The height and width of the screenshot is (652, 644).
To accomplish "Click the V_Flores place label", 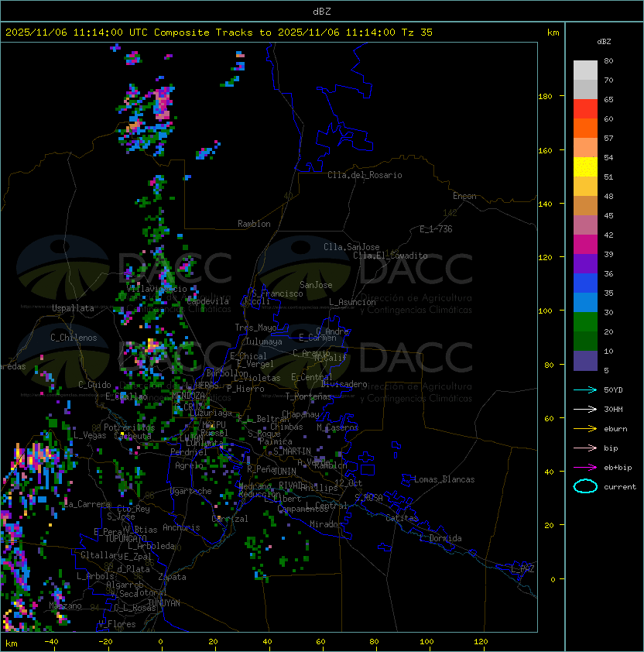I will pyautogui.click(x=117, y=624).
